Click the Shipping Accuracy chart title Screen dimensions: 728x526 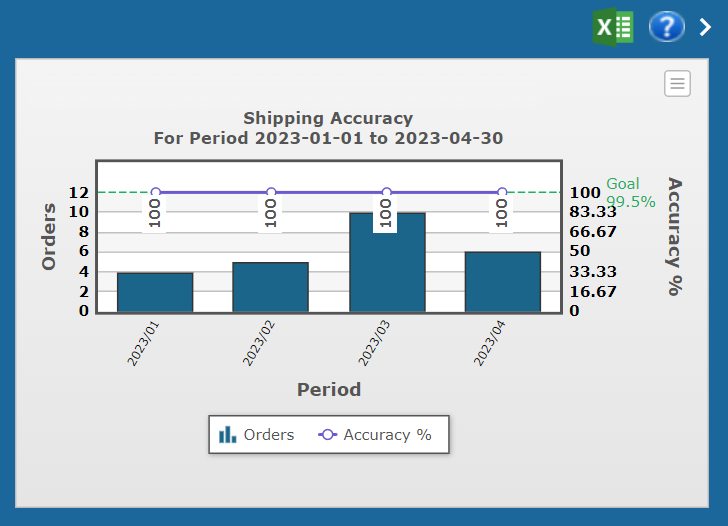click(x=328, y=118)
